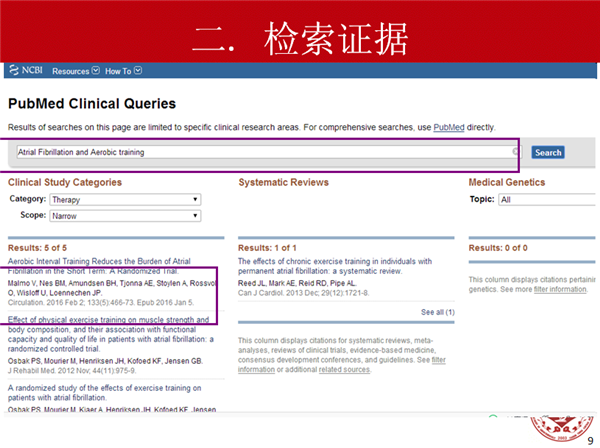Clear the search field with the X icon
This screenshot has height=448, width=600.
pyautogui.click(x=515, y=152)
